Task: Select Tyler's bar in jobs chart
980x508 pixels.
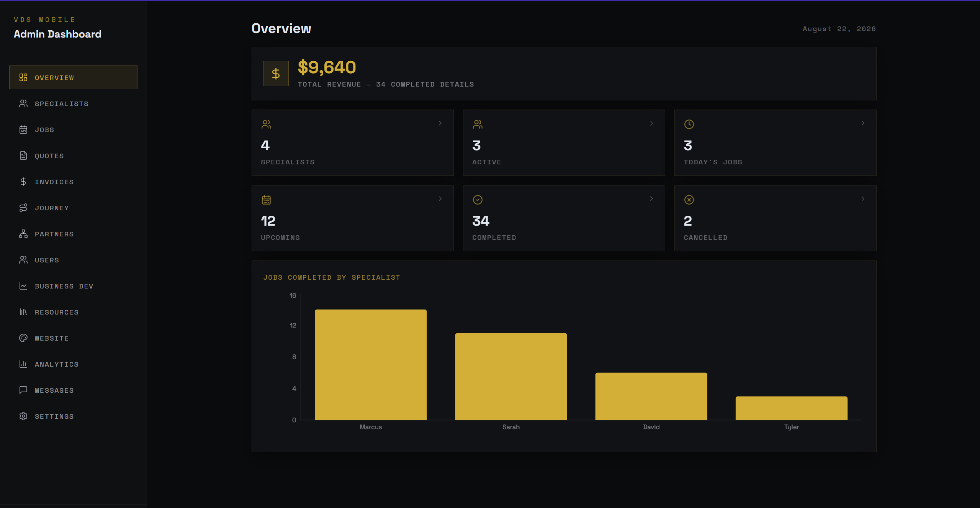Action: click(791, 408)
